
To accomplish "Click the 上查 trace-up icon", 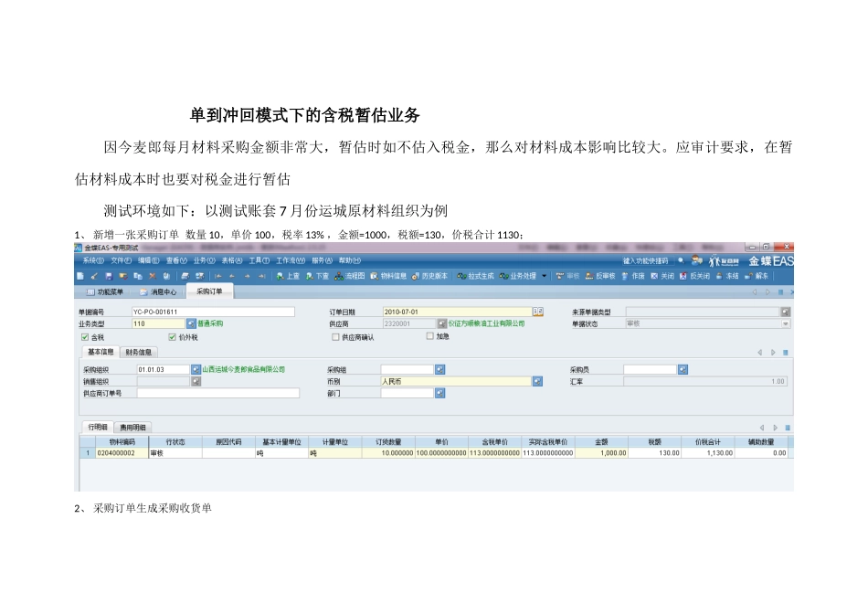I will pos(287,275).
